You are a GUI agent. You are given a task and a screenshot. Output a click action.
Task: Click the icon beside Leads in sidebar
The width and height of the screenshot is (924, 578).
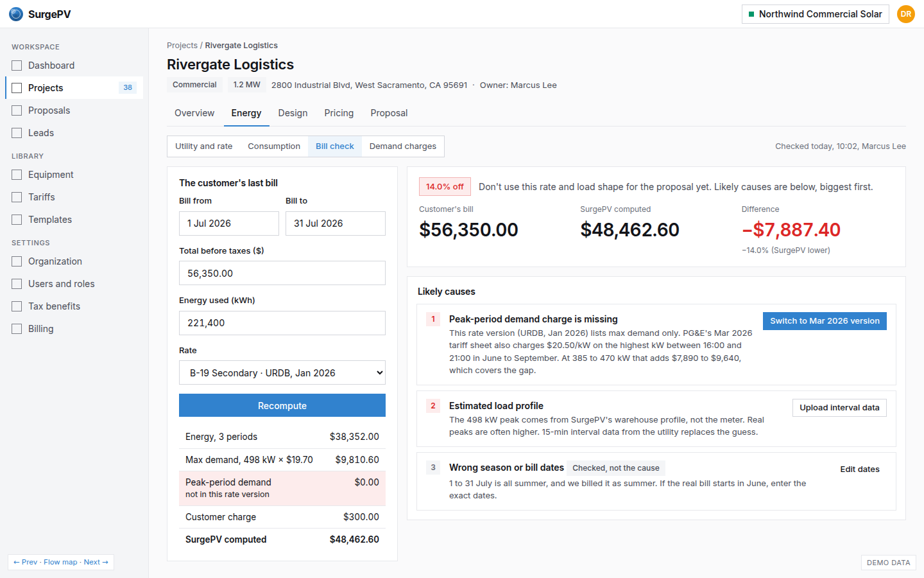(x=17, y=133)
